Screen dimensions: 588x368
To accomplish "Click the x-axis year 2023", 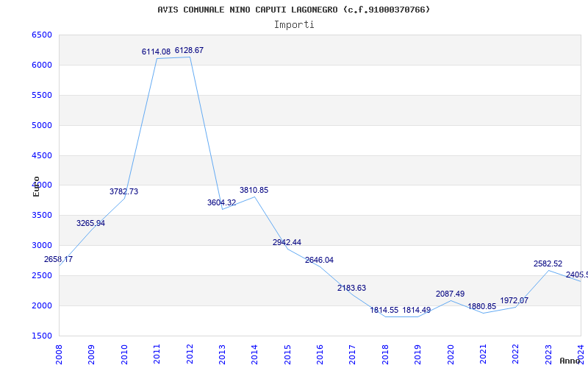I will [548, 355].
